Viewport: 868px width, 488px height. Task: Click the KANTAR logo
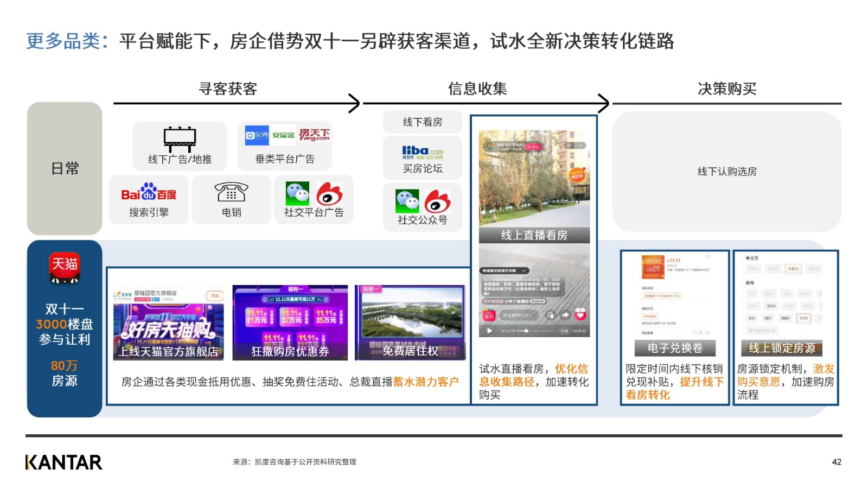(x=63, y=462)
